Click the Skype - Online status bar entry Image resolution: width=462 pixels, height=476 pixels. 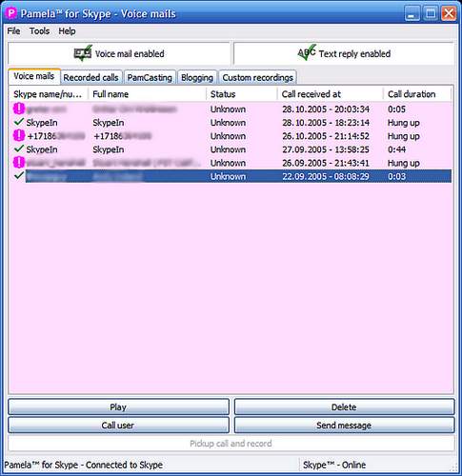coord(334,465)
